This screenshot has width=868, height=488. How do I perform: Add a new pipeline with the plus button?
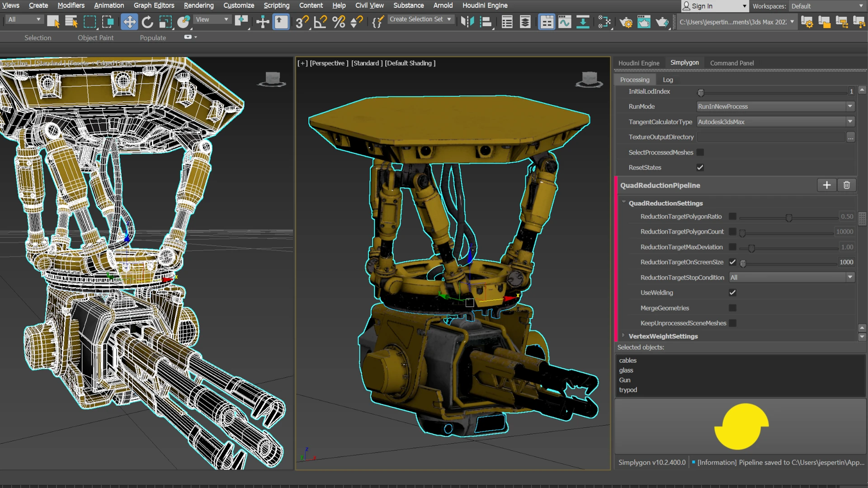(x=827, y=185)
